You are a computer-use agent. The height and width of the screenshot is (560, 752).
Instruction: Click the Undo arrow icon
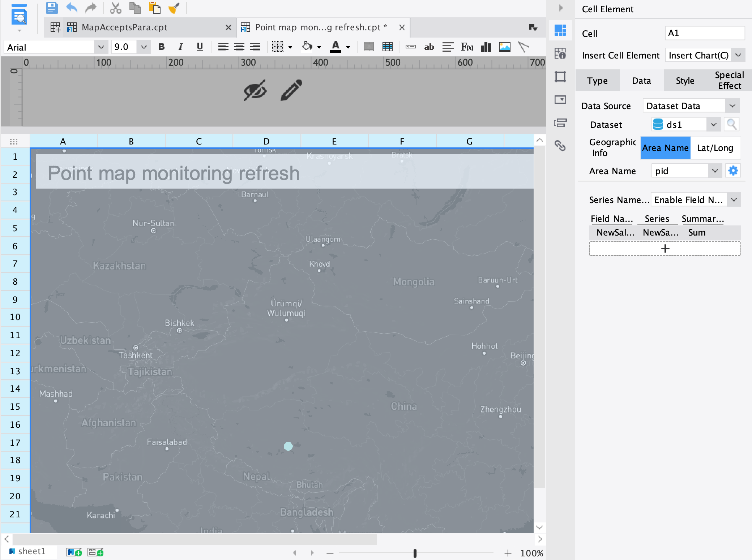tap(72, 8)
